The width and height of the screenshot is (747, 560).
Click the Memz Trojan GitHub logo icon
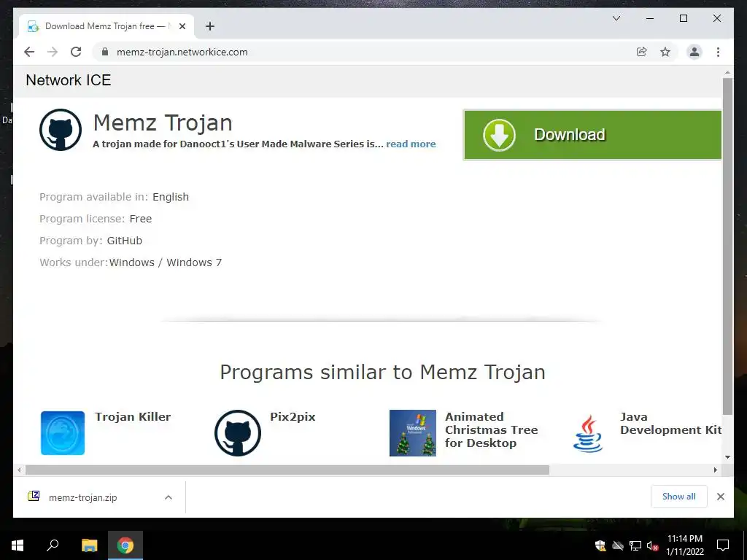[x=61, y=130]
